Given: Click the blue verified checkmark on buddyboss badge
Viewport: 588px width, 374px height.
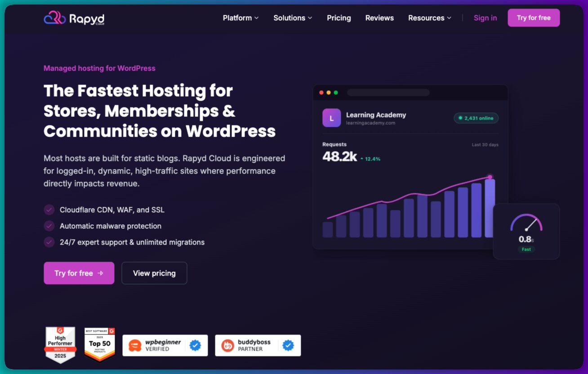Looking at the screenshot, I should [x=288, y=345].
